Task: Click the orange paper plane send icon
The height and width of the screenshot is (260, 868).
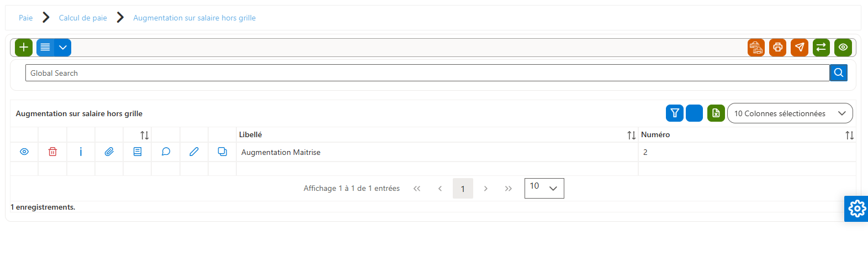Action: point(800,48)
